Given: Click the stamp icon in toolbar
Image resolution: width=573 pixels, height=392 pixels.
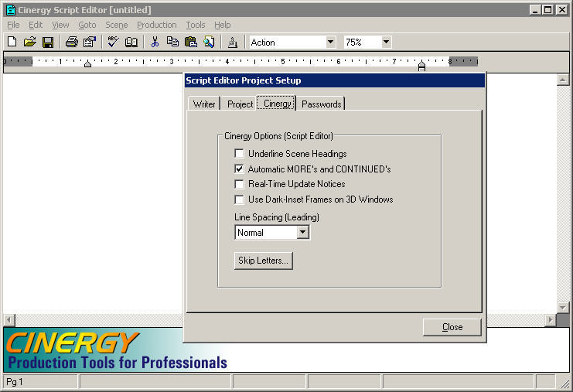Looking at the screenshot, I should (233, 42).
